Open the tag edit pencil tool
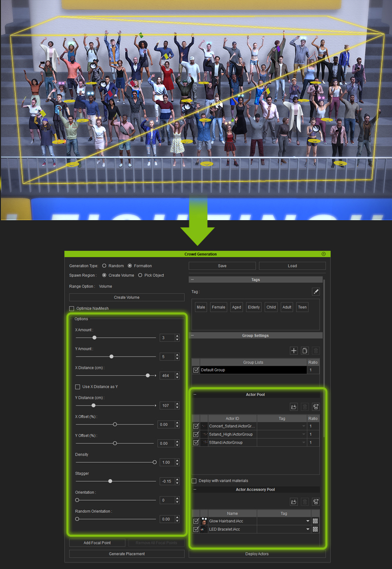The height and width of the screenshot is (569, 392). coord(315,291)
